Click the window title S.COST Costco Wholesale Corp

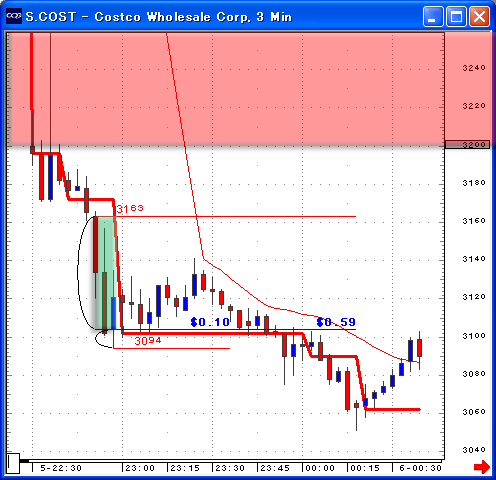point(159,17)
